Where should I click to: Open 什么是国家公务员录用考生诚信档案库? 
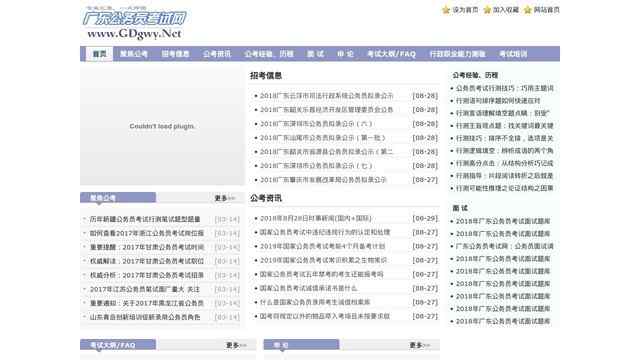[x=315, y=302]
